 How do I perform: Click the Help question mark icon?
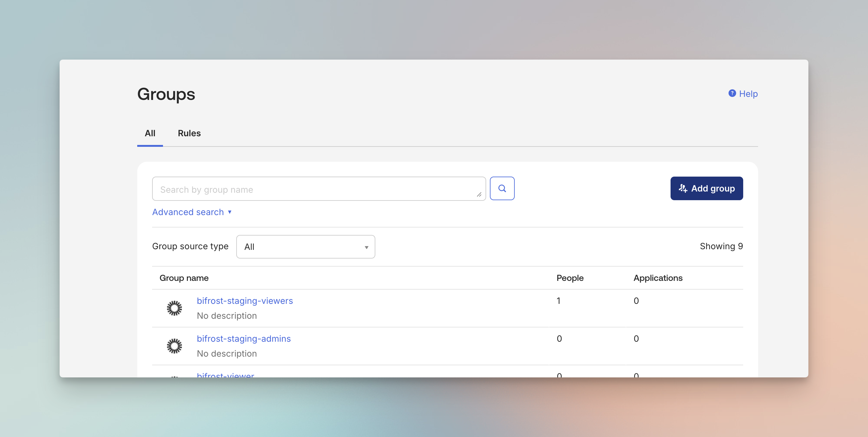[x=732, y=93]
